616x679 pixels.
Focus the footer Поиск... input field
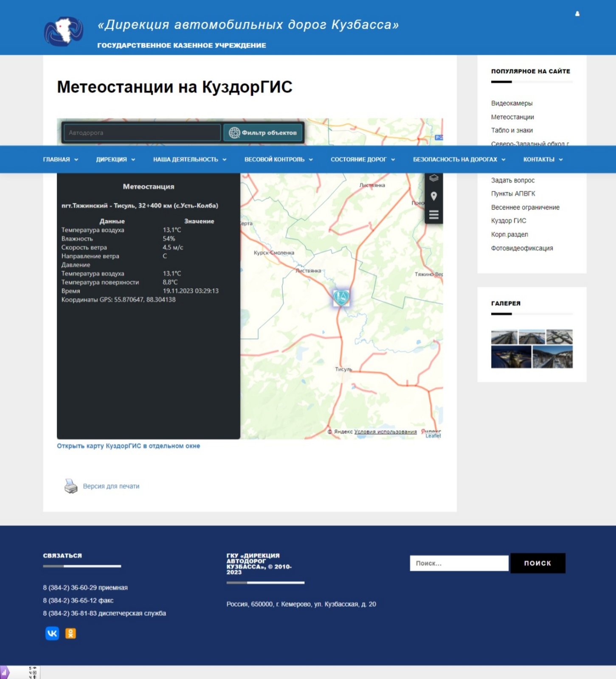point(459,563)
